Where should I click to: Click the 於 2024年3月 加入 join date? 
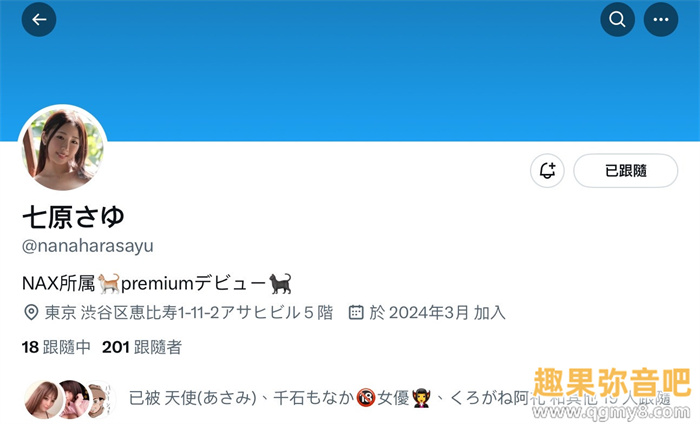click(x=438, y=312)
